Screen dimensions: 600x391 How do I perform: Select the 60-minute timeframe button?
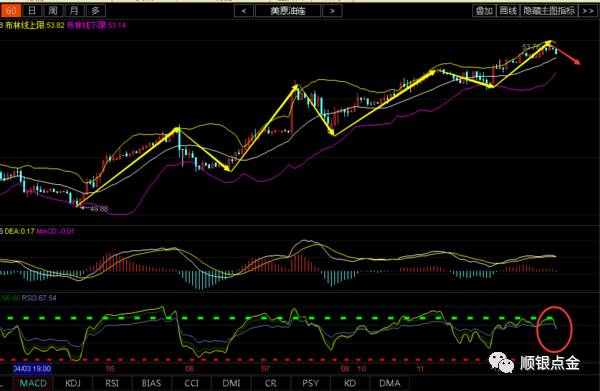[x=10, y=11]
